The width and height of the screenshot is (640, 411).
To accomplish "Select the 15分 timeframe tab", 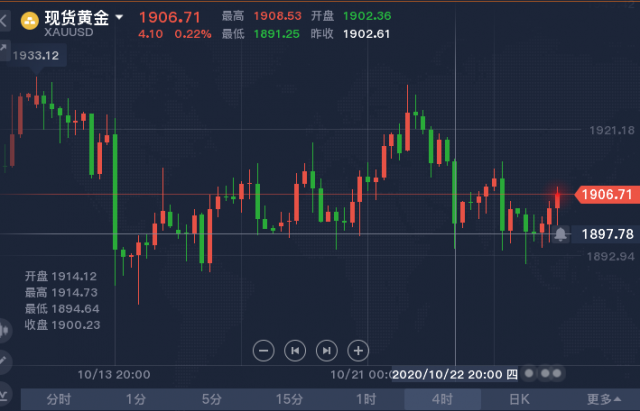I will (289, 399).
